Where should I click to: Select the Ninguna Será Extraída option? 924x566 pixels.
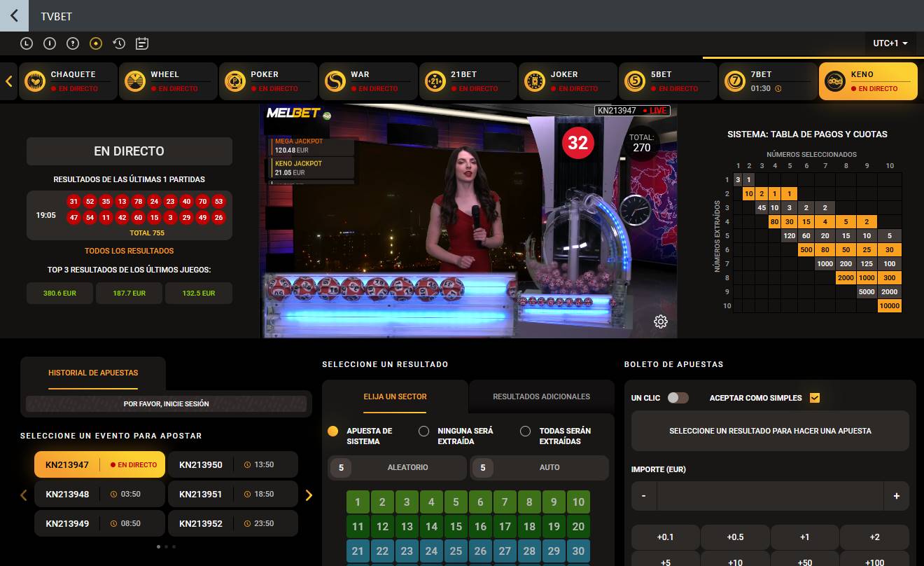point(423,431)
